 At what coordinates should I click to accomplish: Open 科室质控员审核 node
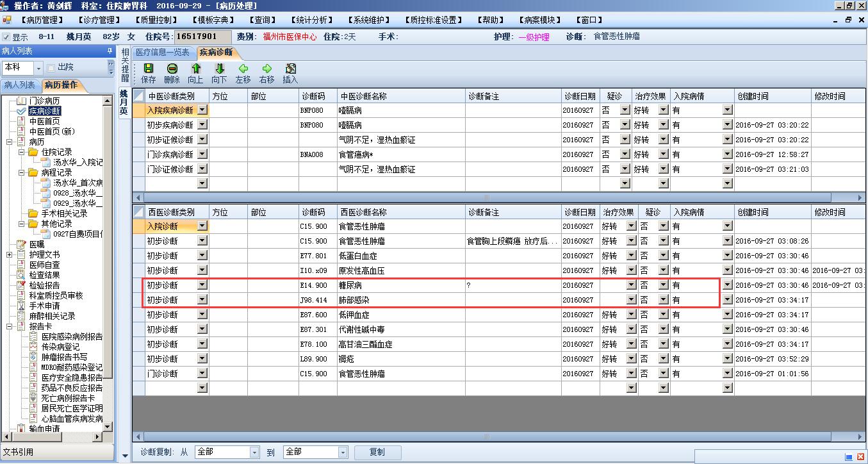56,295
